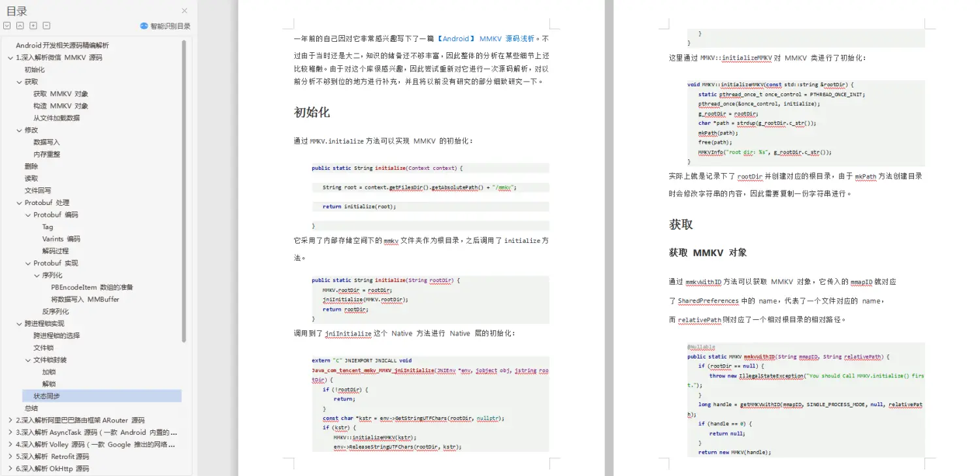980x476 pixels.
Task: Collapse the Protobuf 编码 subsection
Action: coord(28,215)
